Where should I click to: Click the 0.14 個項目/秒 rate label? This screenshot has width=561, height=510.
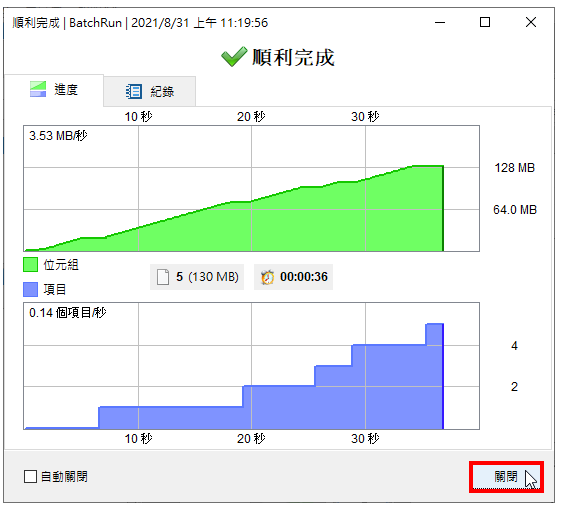[68, 313]
